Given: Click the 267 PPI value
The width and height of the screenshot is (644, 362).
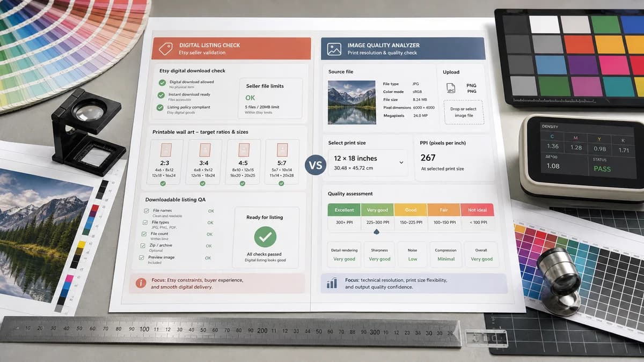Looking at the screenshot, I should point(428,158).
